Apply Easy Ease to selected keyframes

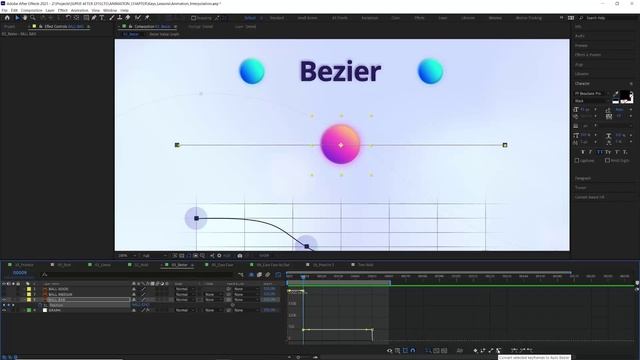[x=514, y=351]
